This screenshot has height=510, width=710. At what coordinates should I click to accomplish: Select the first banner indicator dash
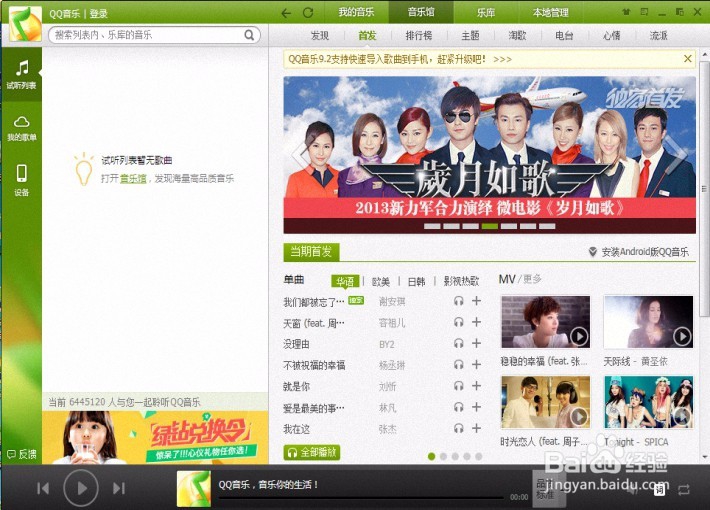coord(432,226)
